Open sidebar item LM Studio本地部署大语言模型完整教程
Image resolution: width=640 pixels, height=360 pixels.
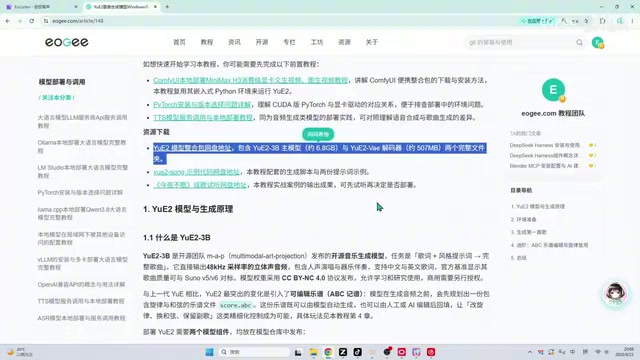pos(83,171)
